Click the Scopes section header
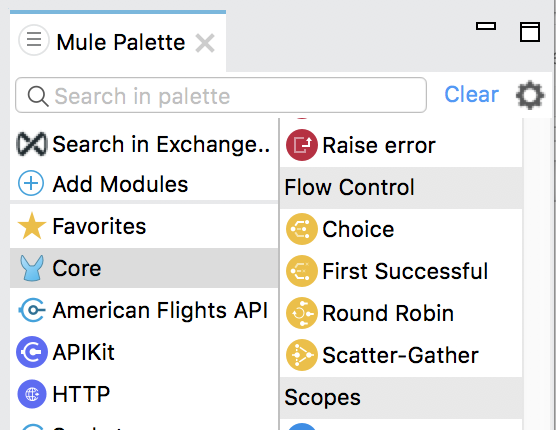556x430 pixels. 401,398
